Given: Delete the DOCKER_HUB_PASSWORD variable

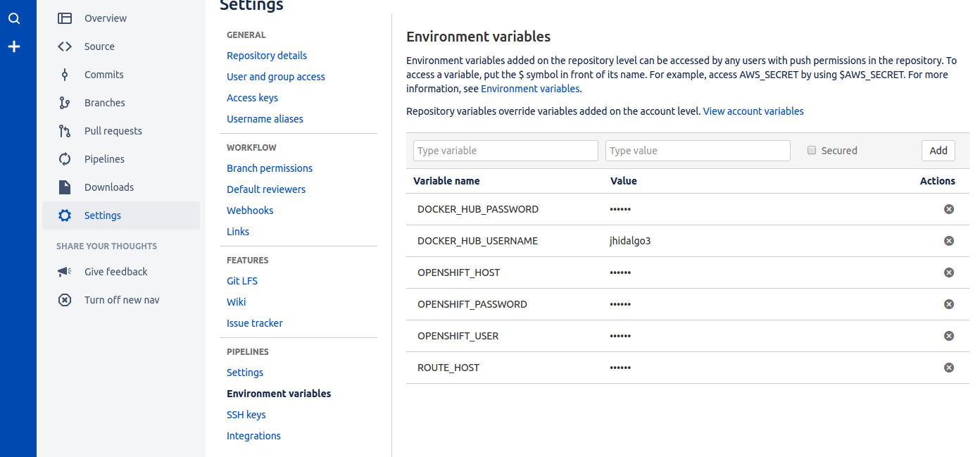Looking at the screenshot, I should [948, 209].
